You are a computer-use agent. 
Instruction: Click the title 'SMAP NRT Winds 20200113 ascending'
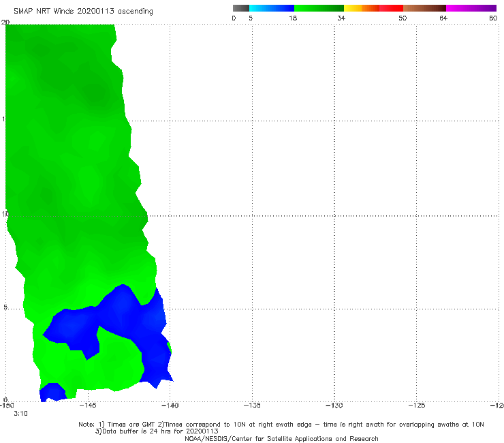pyautogui.click(x=83, y=12)
